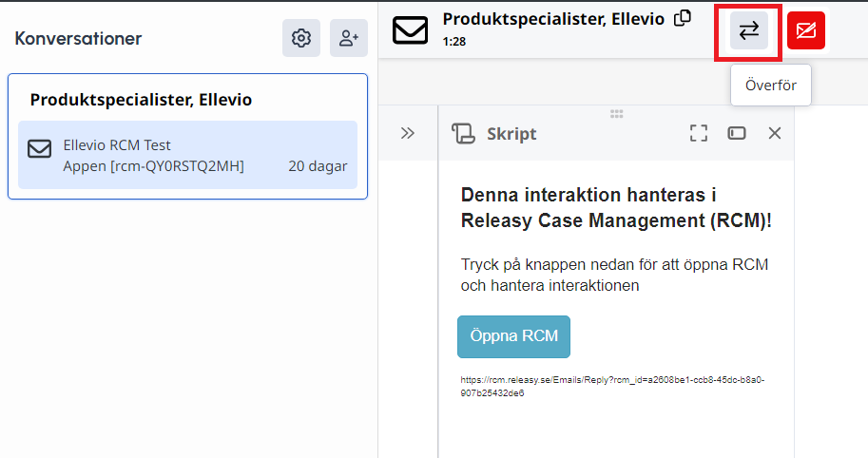Click the Appen [rcm-QY0RSTQ2MH] subject line
Image resolution: width=868 pixels, height=458 pixels.
pos(153,166)
